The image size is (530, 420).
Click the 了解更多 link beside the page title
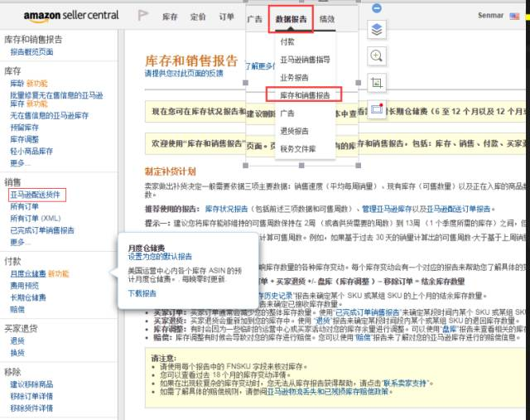click(x=260, y=66)
